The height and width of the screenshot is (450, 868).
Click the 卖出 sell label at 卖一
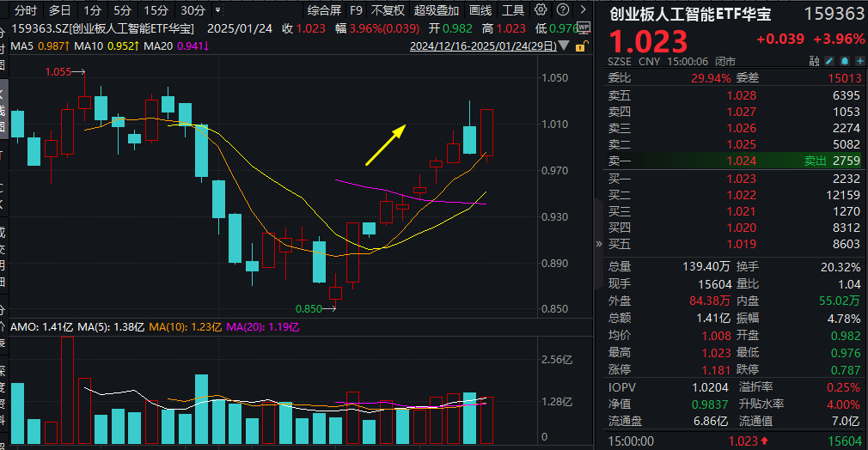[x=815, y=160]
